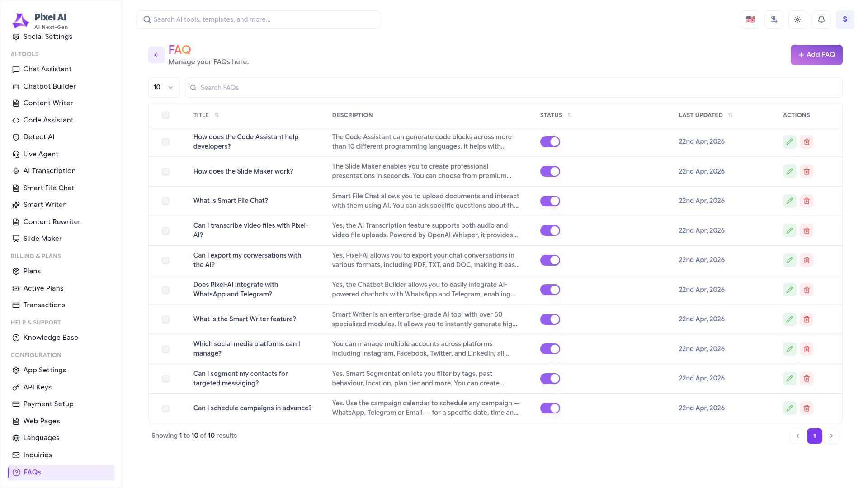Edit the Code Assistant FAQ row

[789, 142]
